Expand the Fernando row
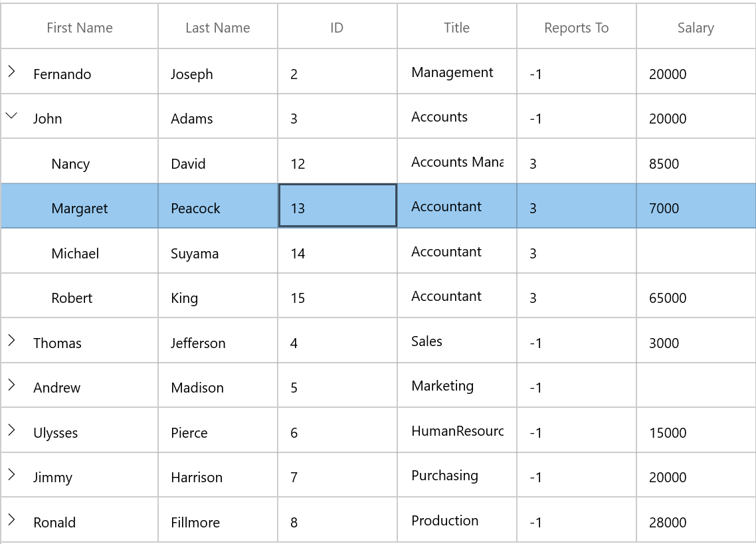Image resolution: width=756 pixels, height=544 pixels. 11,71
